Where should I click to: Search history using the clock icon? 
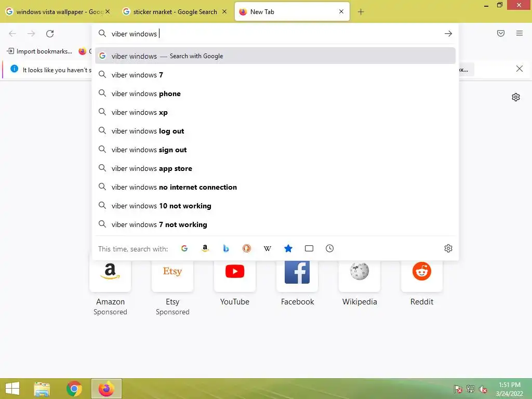(330, 248)
